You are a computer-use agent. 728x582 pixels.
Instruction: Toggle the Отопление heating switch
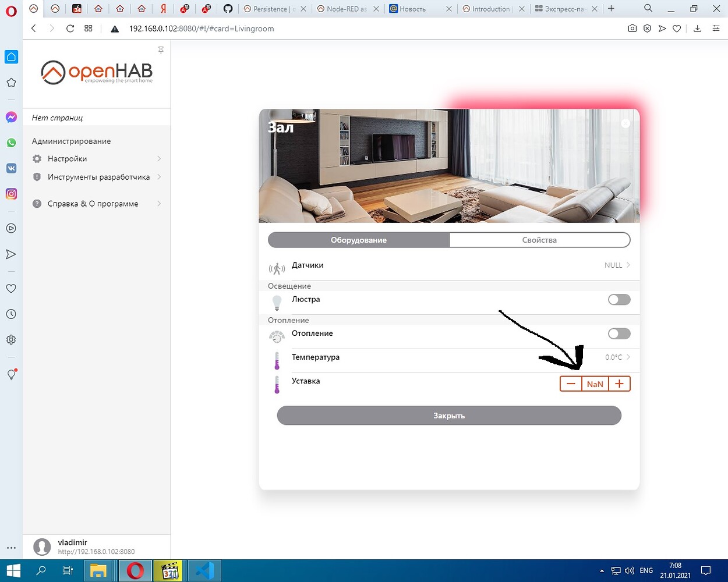point(619,333)
